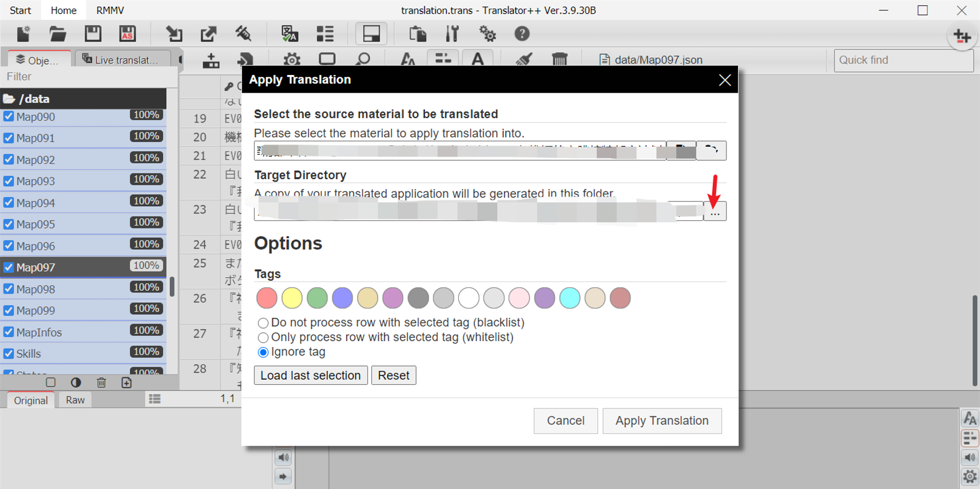Collapse the /data folder header
The width and height of the screenshot is (980, 489).
point(84,98)
